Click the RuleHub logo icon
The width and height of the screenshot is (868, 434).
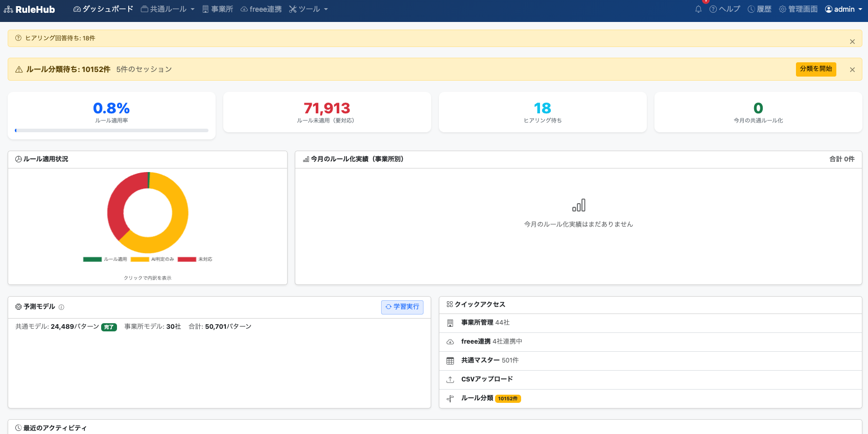pos(9,9)
